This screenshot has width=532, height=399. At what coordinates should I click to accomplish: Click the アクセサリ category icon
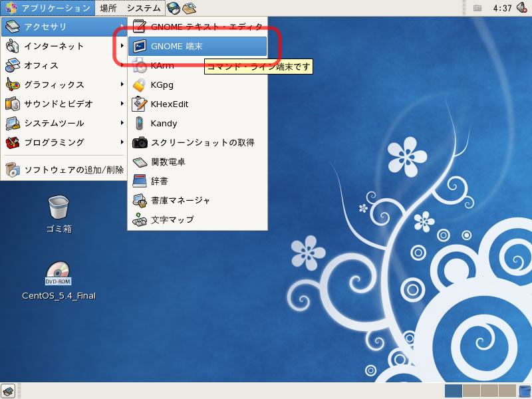pyautogui.click(x=13, y=27)
